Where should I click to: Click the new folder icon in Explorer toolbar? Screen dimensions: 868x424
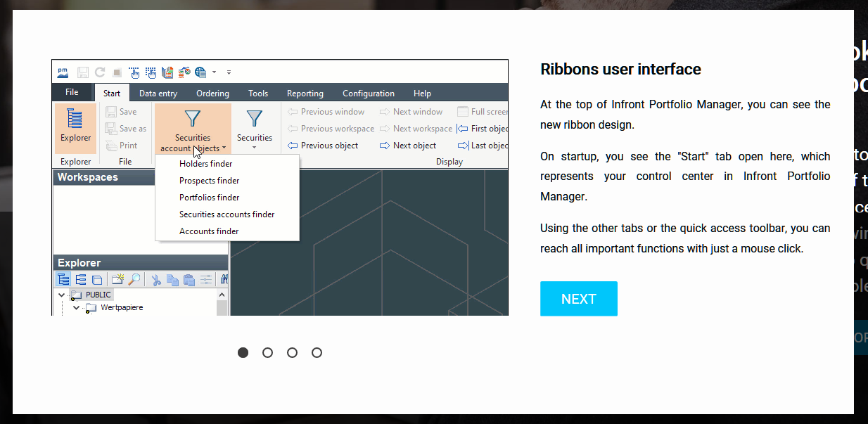click(117, 280)
